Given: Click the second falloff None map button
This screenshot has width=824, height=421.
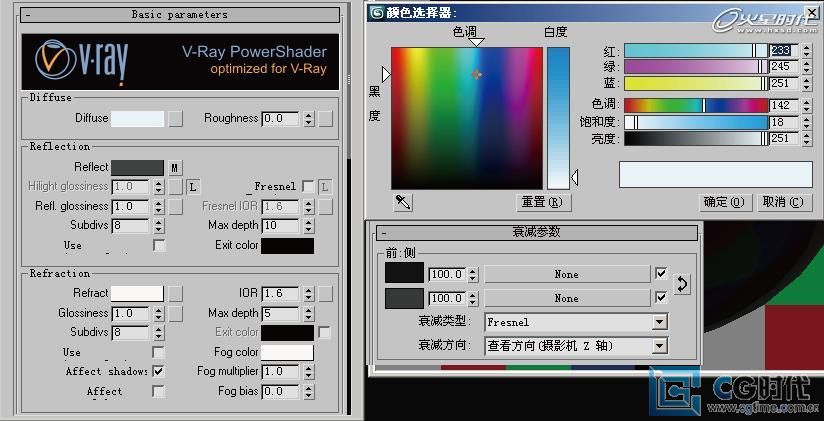Looking at the screenshot, I should pyautogui.click(x=566, y=298).
